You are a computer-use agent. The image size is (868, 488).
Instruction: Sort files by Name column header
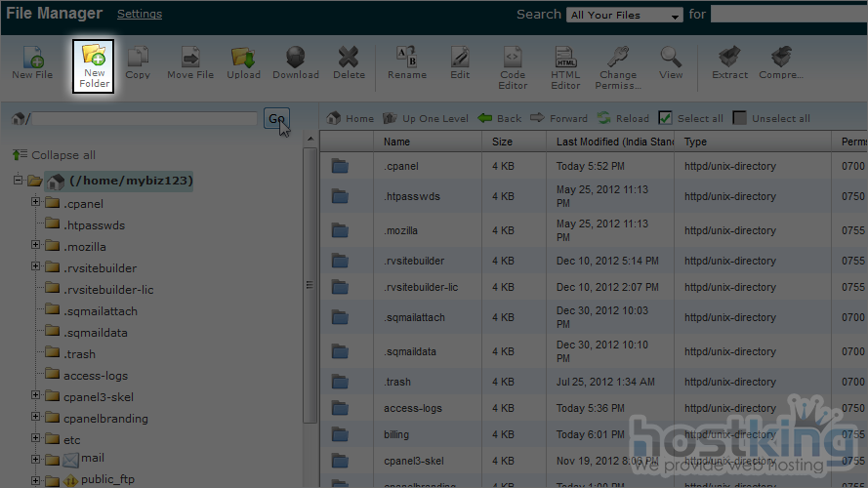point(396,142)
